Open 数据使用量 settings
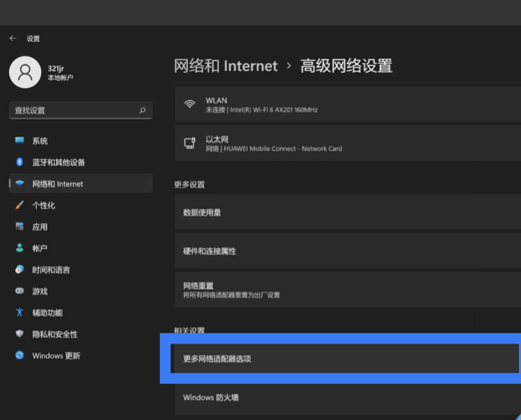The width and height of the screenshot is (521, 420). click(x=347, y=212)
